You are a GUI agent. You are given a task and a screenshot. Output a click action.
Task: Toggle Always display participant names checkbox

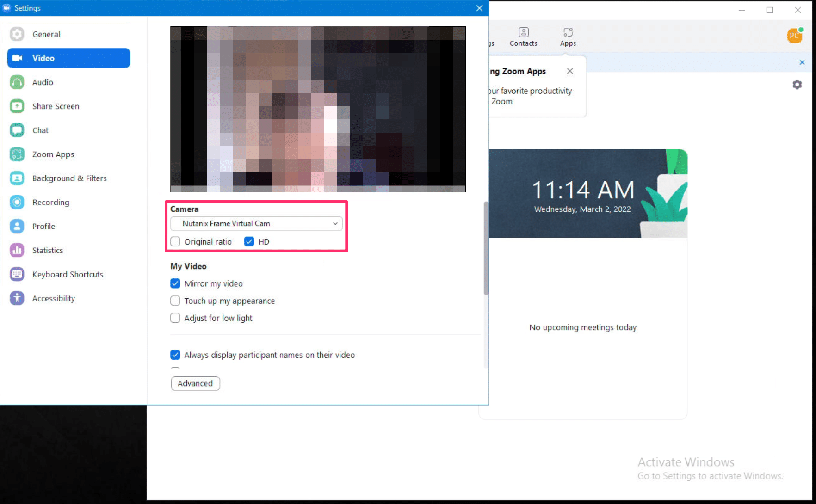point(175,355)
